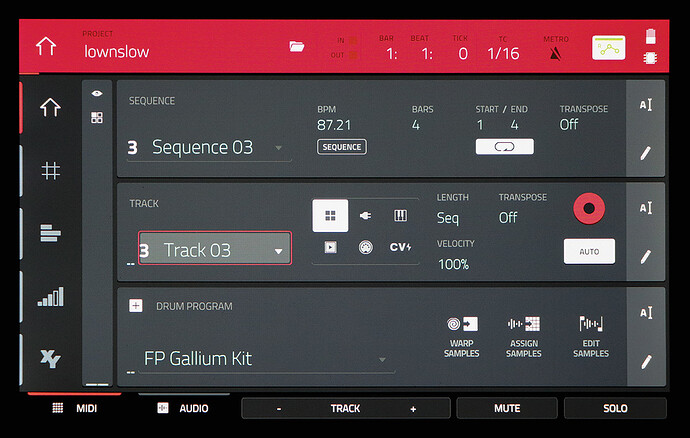Open grid view from left sidebar
The height and width of the screenshot is (438, 690).
pyautogui.click(x=50, y=171)
